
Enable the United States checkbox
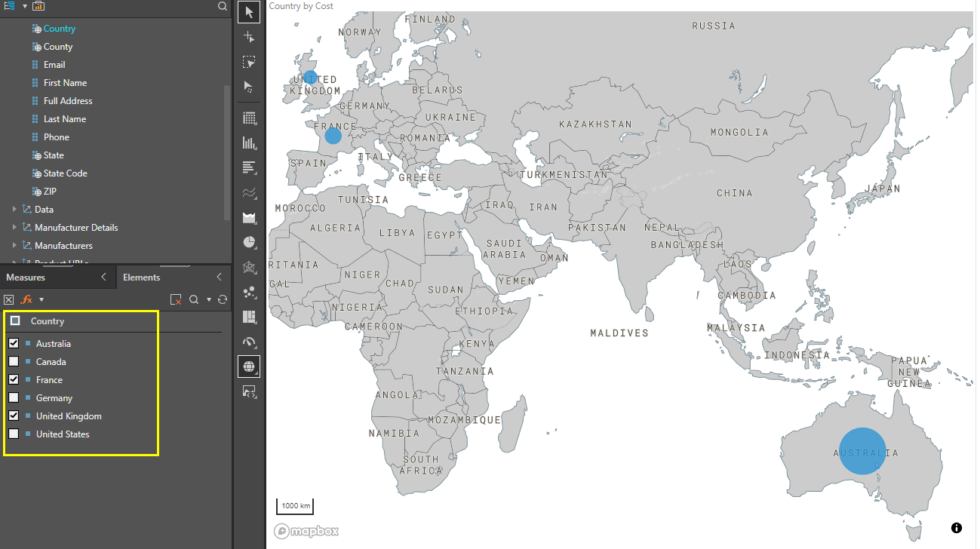click(x=14, y=434)
